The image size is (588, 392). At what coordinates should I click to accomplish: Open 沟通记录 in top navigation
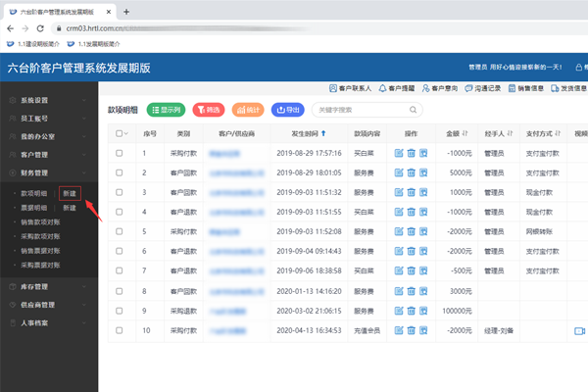pos(482,88)
